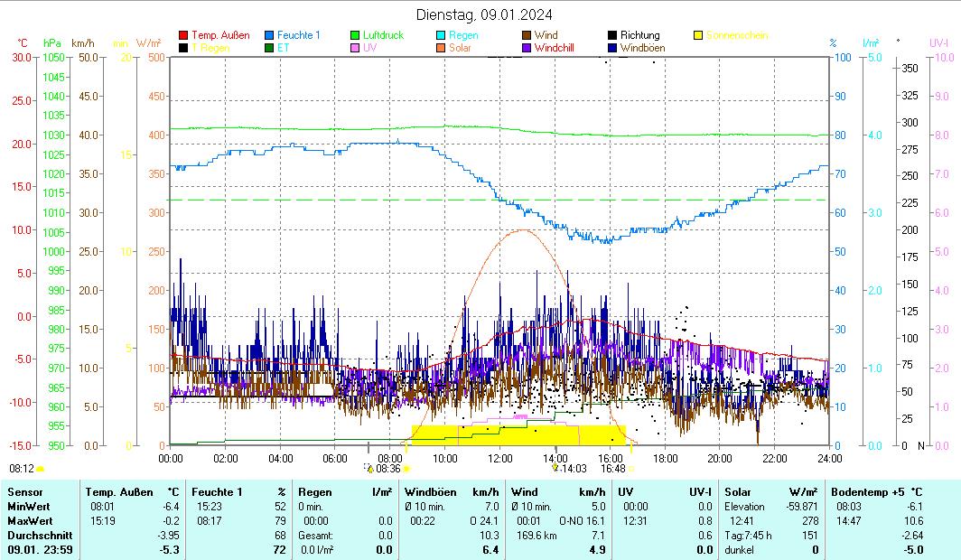The width and height of the screenshot is (961, 560).
Task: Click the gust maximum value O 24.1
Action: coord(484,521)
